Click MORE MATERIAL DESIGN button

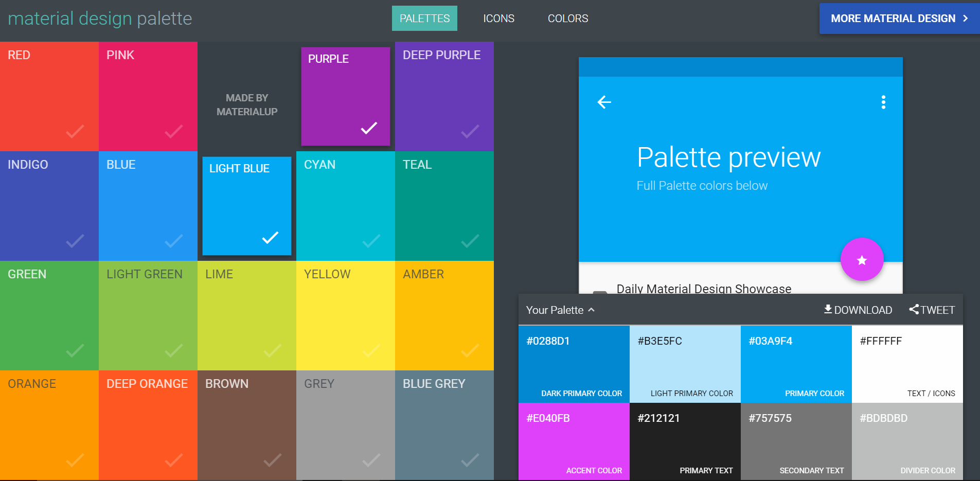[x=900, y=19]
